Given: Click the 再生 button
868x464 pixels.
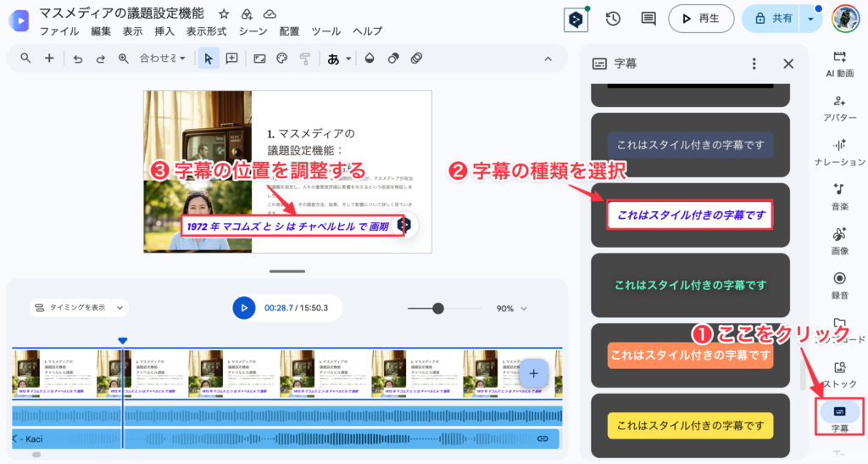Looking at the screenshot, I should click(701, 19).
